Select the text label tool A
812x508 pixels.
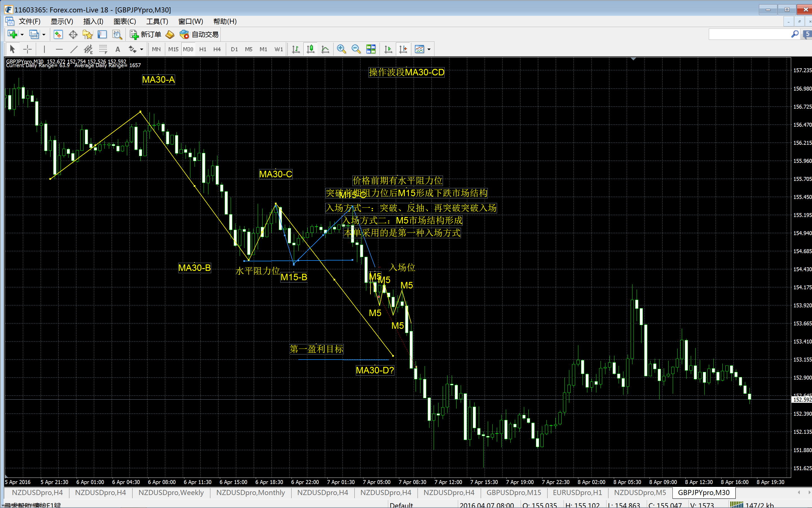tap(118, 49)
